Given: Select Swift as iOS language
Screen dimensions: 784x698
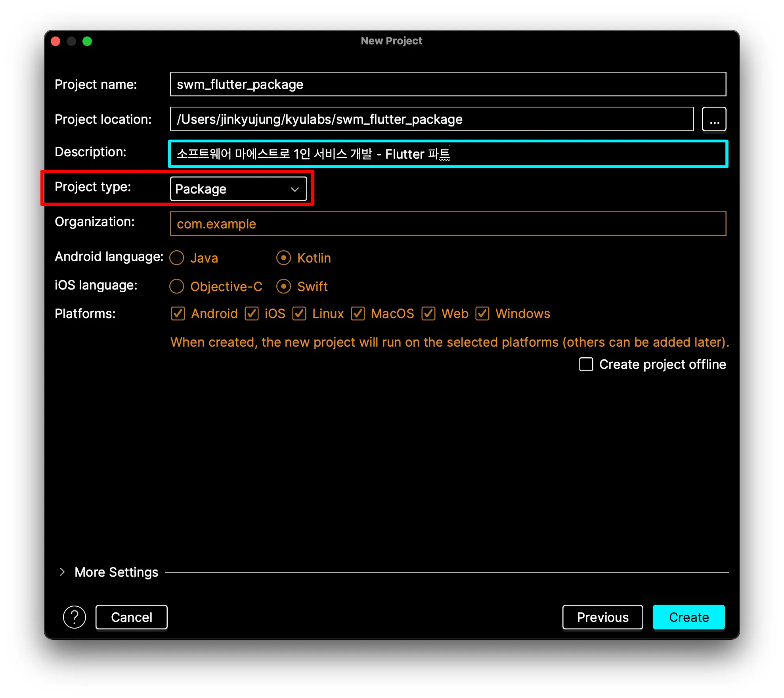Looking at the screenshot, I should point(284,286).
